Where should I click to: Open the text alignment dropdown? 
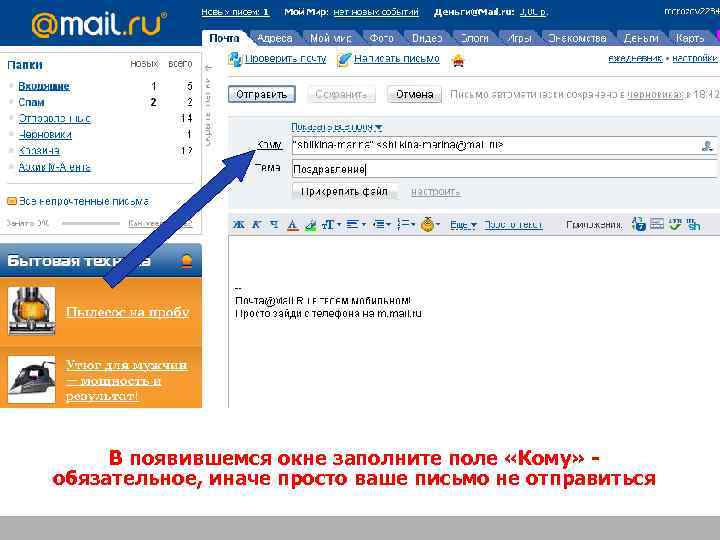356,225
